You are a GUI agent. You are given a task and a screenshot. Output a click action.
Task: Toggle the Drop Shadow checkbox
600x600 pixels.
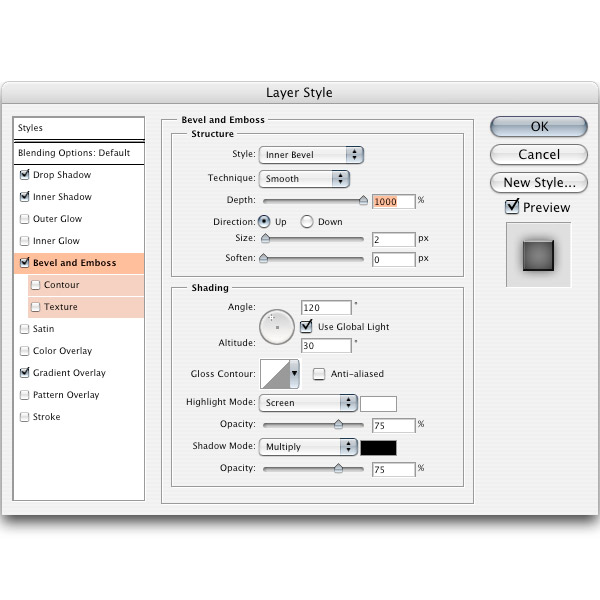pyautogui.click(x=24, y=175)
